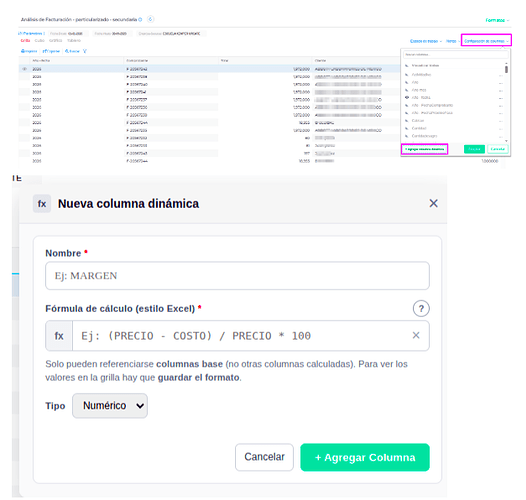
Task: Open the Configuración de columnas dropdown
Action: pyautogui.click(x=486, y=40)
